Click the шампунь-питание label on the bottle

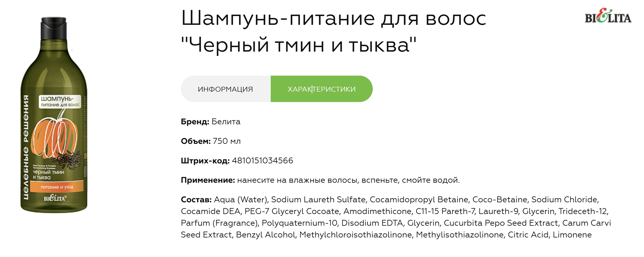(x=60, y=101)
